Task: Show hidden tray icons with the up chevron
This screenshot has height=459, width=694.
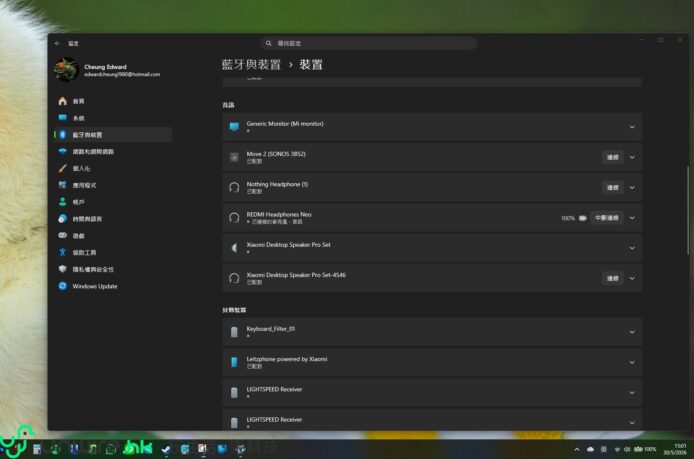Action: click(x=577, y=450)
